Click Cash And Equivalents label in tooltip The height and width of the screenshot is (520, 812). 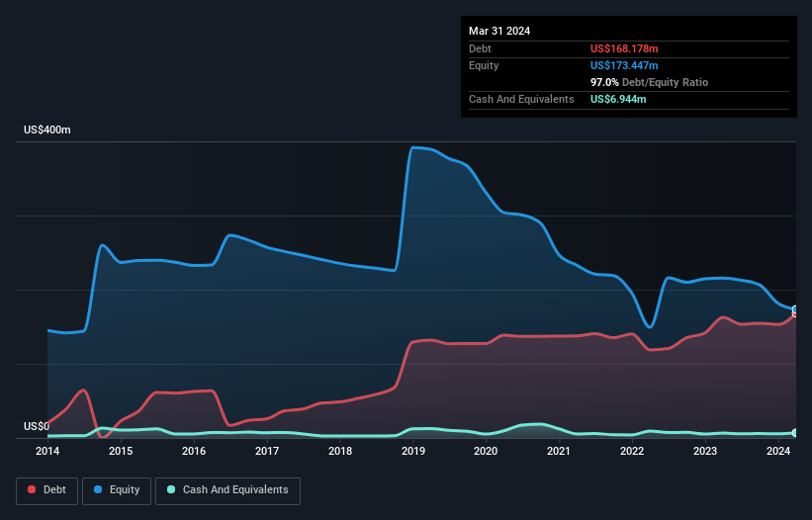point(521,99)
